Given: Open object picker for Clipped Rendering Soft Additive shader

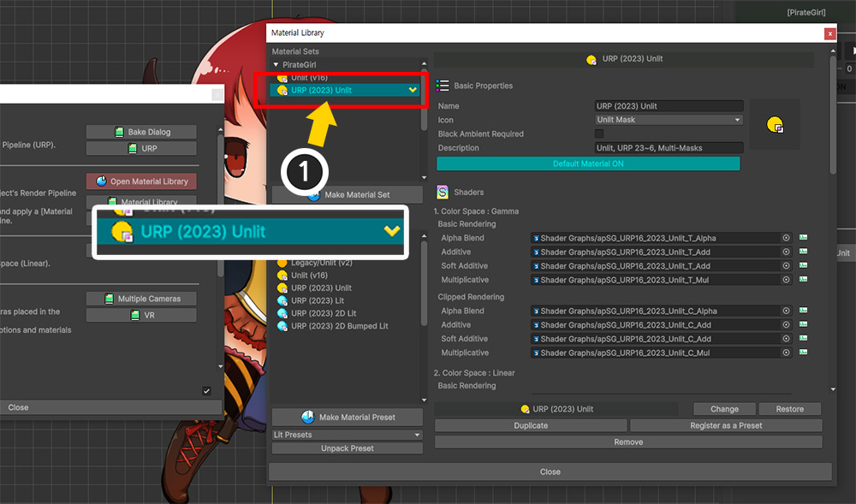Looking at the screenshot, I should [786, 339].
